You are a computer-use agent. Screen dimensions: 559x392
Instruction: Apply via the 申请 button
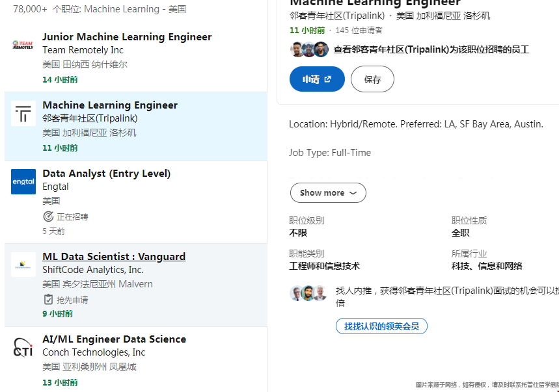(317, 79)
